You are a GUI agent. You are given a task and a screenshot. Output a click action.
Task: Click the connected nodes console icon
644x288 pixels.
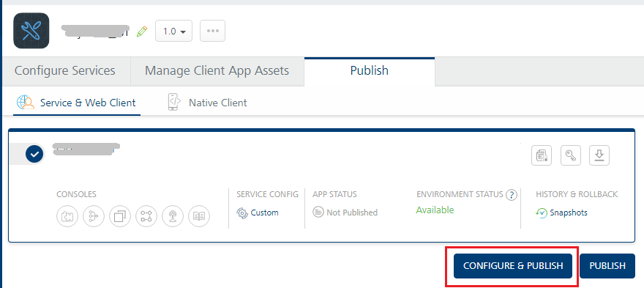146,216
